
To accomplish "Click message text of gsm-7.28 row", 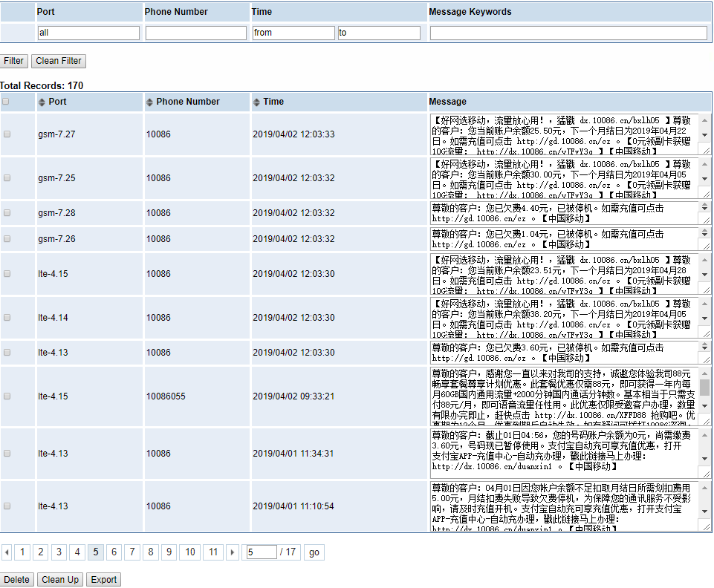I will (548, 213).
